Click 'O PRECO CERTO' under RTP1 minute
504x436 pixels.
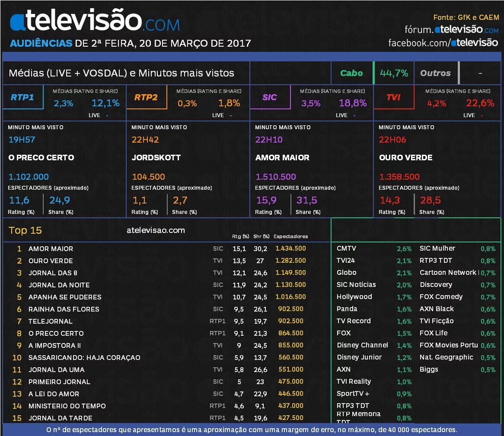(41, 158)
